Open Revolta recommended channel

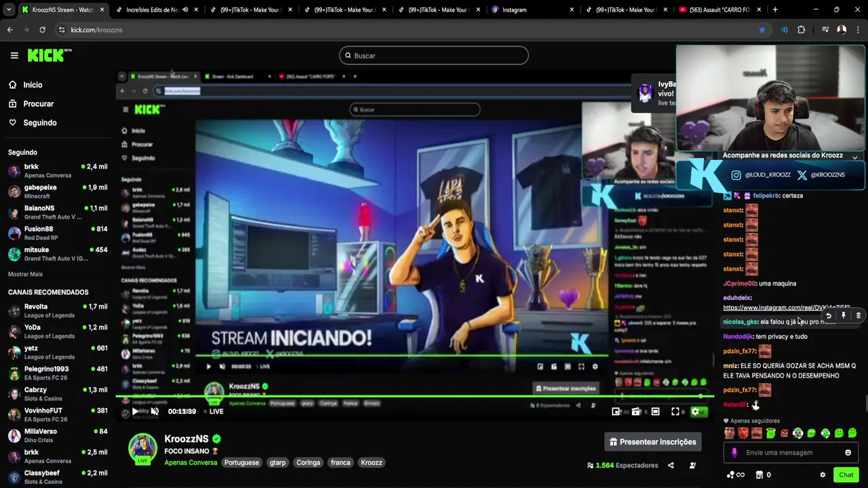58,311
